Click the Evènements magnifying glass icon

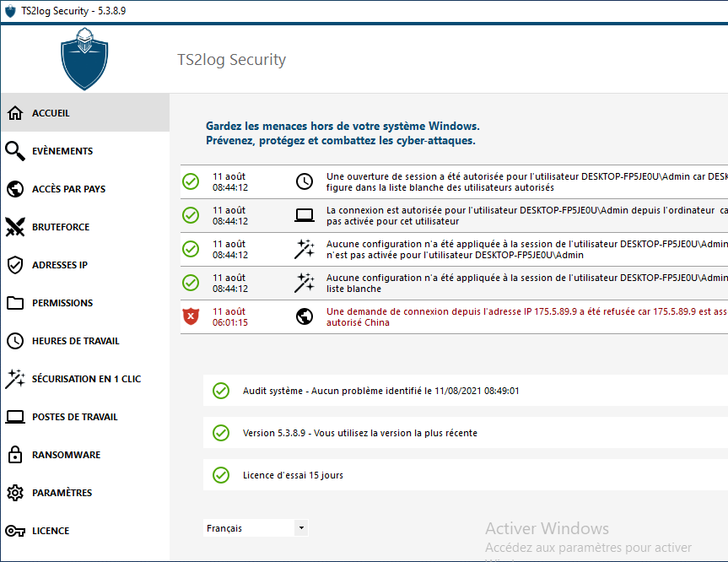point(15,151)
